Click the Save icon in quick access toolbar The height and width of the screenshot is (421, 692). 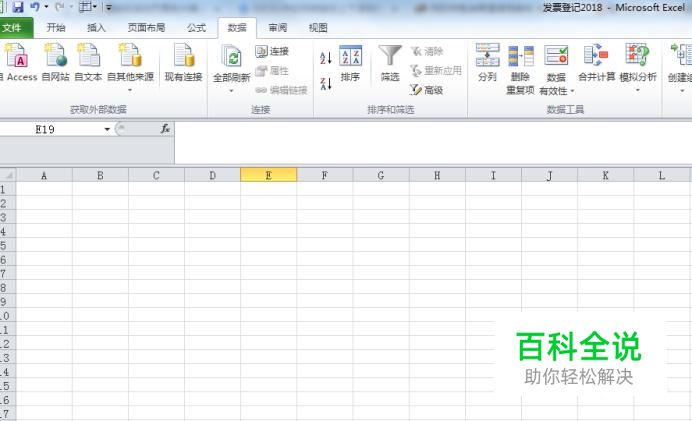pyautogui.click(x=18, y=7)
